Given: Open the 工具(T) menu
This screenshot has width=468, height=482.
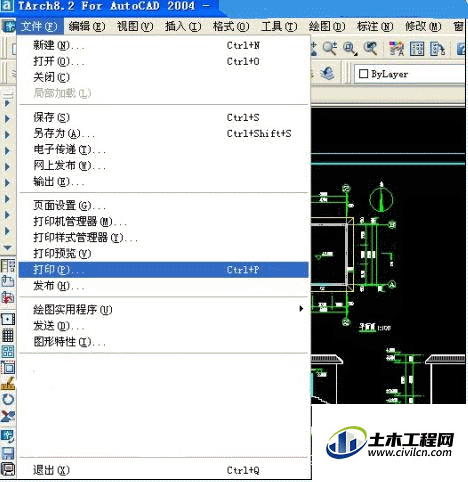Looking at the screenshot, I should click(279, 26).
